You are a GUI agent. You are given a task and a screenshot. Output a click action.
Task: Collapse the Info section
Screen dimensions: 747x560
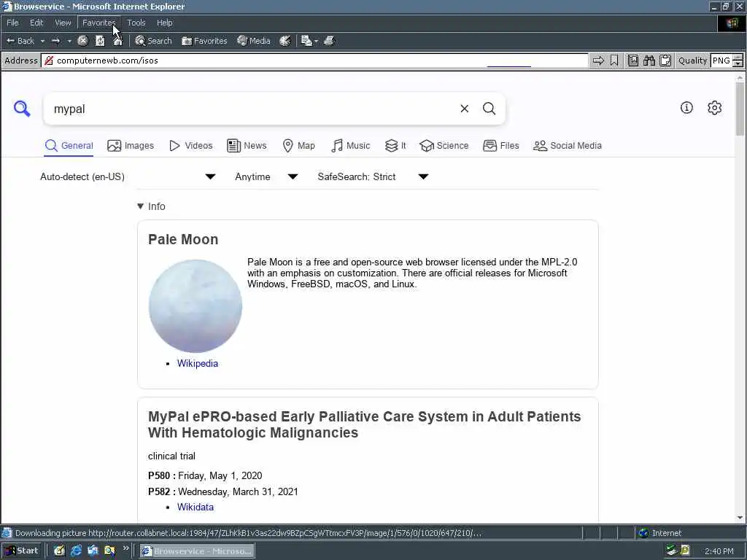click(x=151, y=206)
